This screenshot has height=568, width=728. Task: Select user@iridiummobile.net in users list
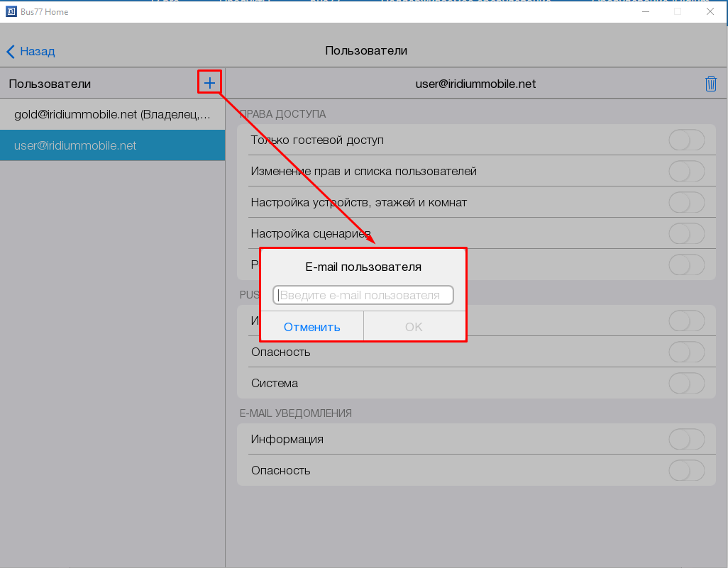pos(112,145)
